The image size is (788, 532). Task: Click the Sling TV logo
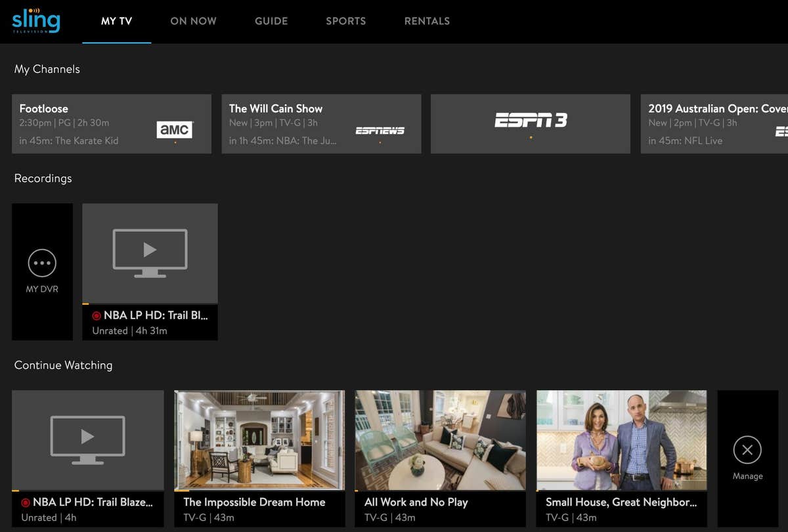coord(35,20)
